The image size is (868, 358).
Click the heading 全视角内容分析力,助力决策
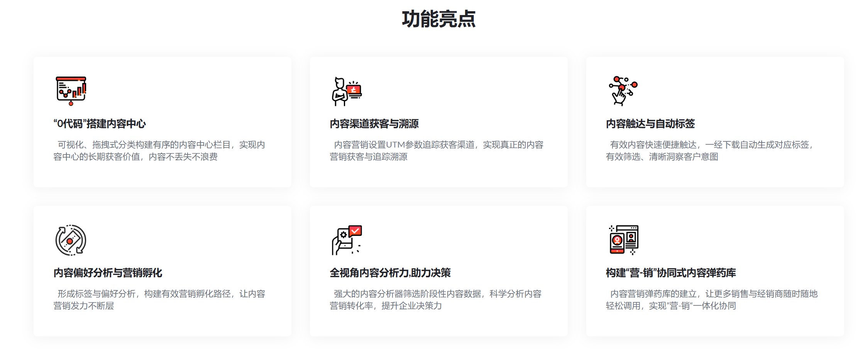click(x=390, y=273)
